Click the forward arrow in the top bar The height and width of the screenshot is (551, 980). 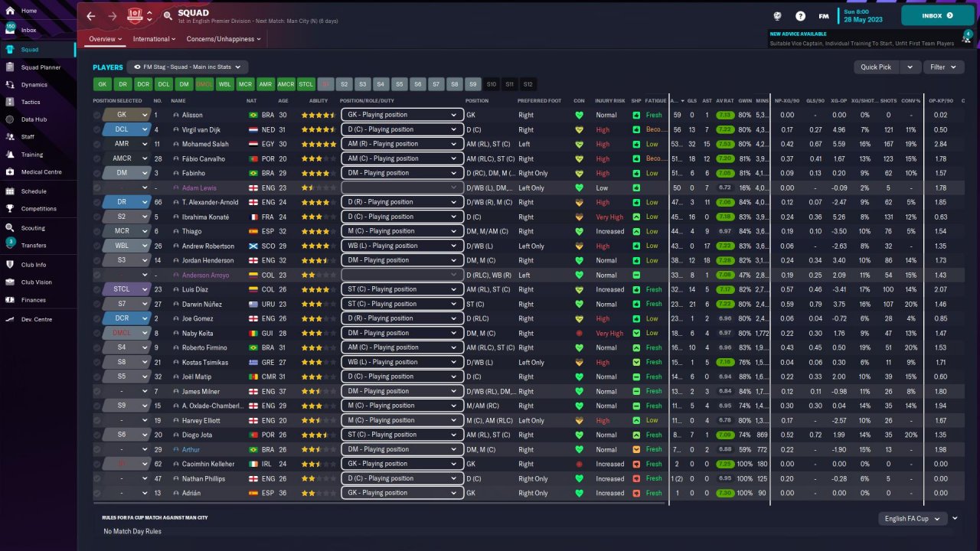(x=113, y=15)
